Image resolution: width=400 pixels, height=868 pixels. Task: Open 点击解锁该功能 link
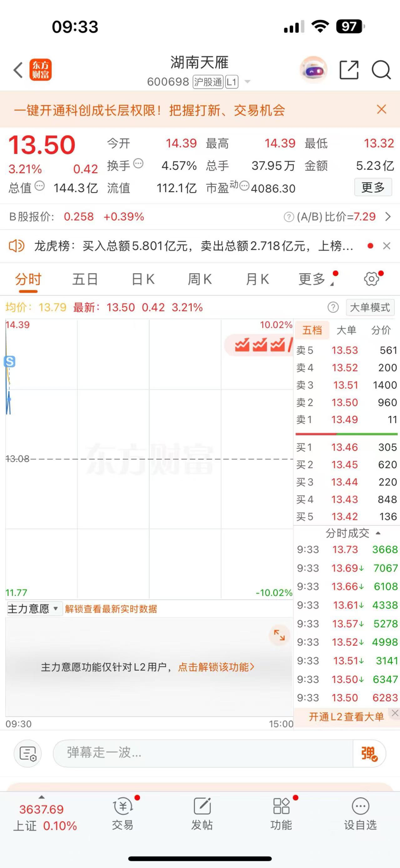216,667
